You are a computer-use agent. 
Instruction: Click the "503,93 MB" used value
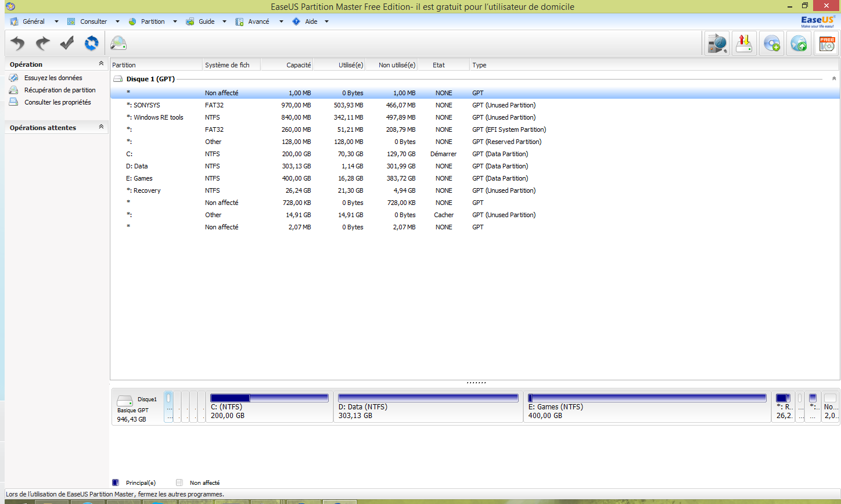click(x=347, y=105)
